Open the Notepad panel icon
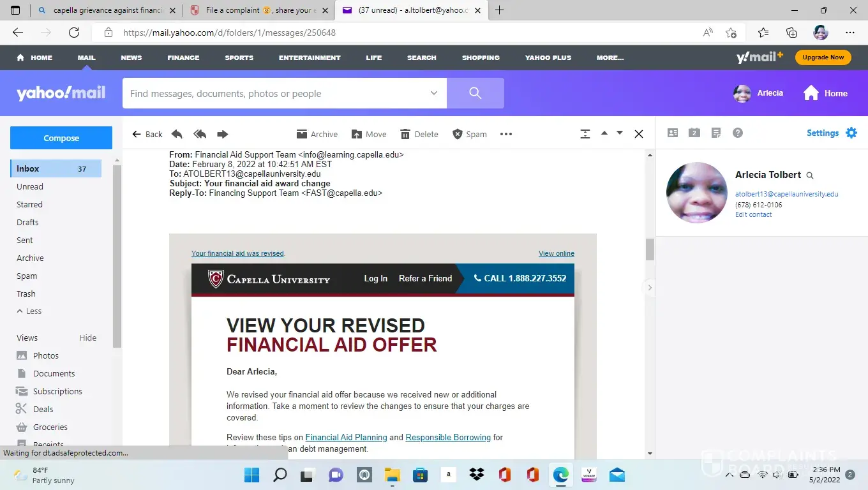Viewport: 868px width, 490px height. click(x=716, y=133)
